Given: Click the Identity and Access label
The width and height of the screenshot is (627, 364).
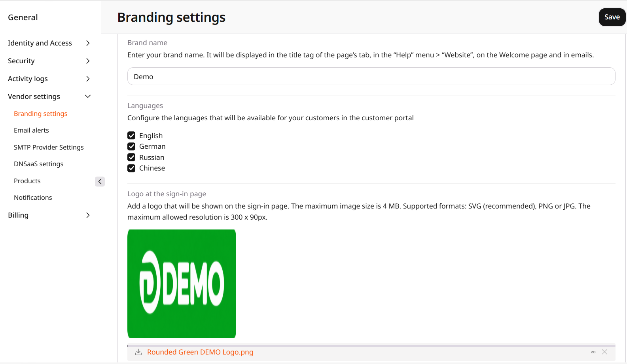Looking at the screenshot, I should (40, 43).
